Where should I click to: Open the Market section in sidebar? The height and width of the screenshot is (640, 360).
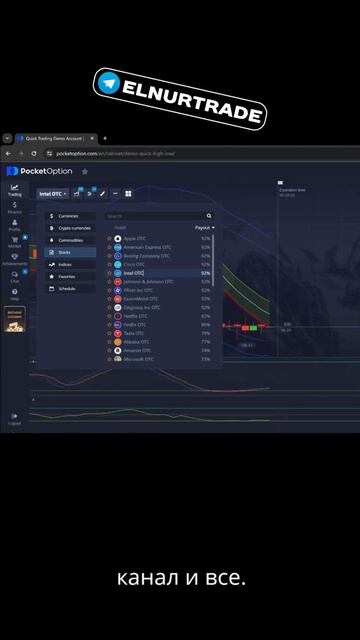point(15,242)
